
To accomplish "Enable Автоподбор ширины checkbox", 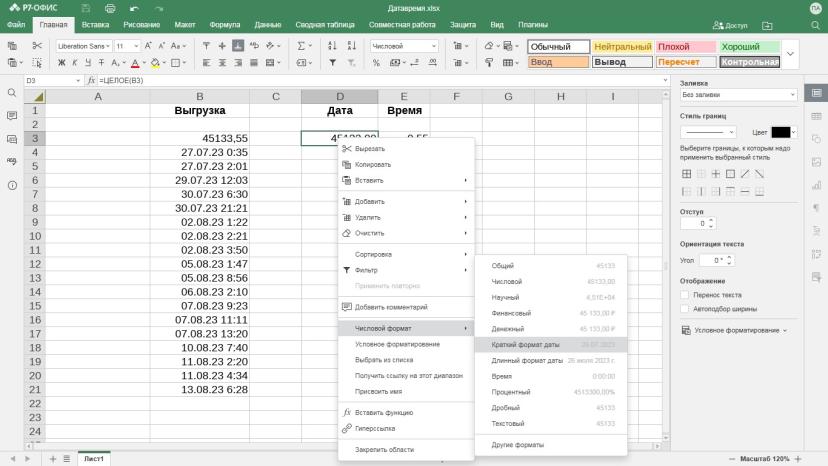I will click(x=685, y=309).
